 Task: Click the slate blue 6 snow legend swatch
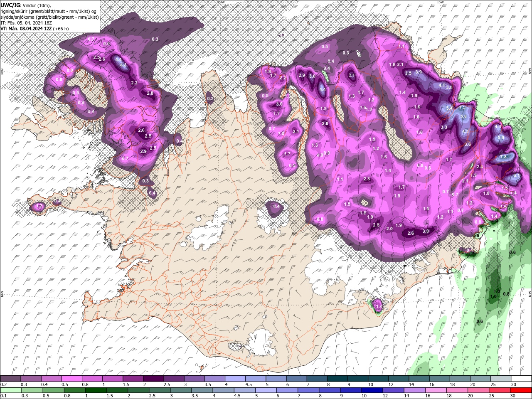[x=297, y=379]
